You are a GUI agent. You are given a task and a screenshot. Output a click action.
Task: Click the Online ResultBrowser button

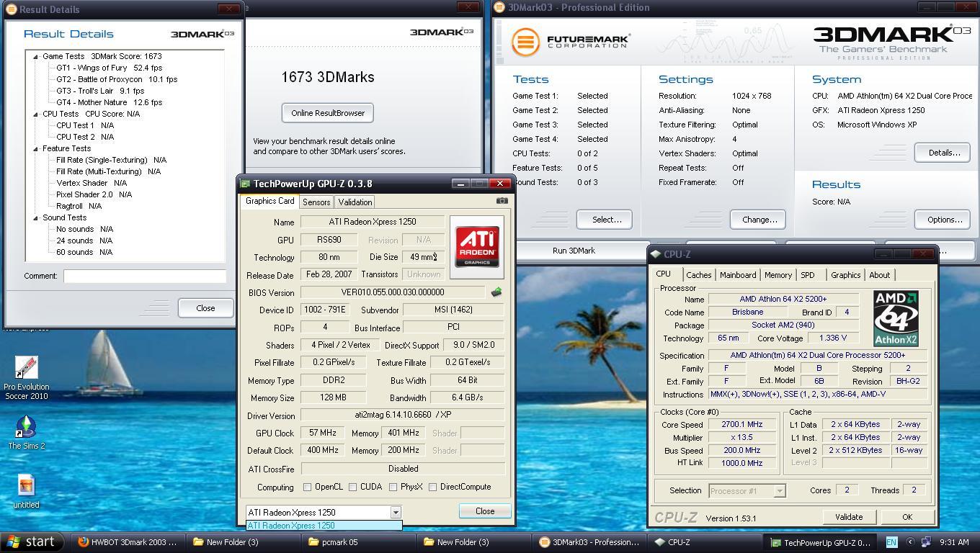(x=328, y=113)
